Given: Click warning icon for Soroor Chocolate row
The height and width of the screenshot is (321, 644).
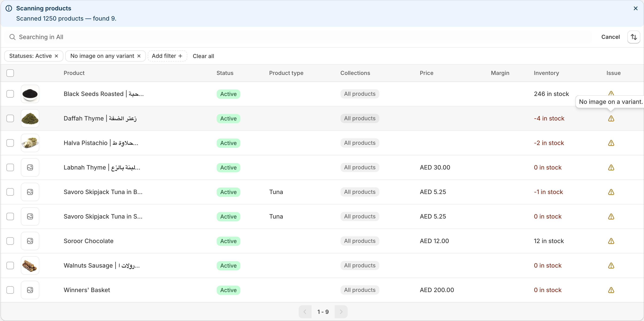Looking at the screenshot, I should tap(611, 241).
